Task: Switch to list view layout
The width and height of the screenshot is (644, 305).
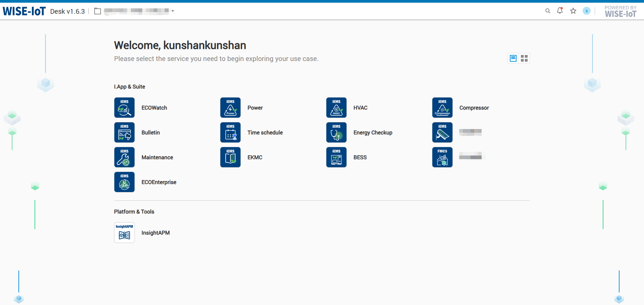Action: tap(513, 58)
